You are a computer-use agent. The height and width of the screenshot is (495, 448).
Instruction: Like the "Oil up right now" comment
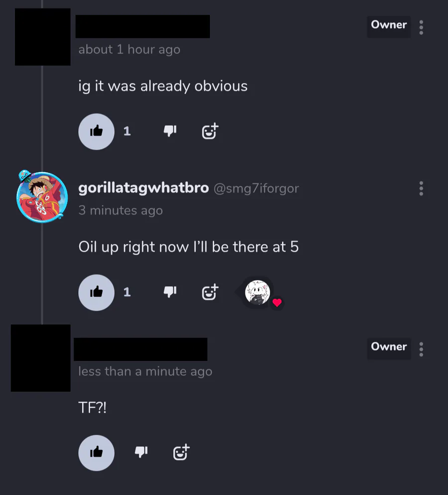(96, 292)
